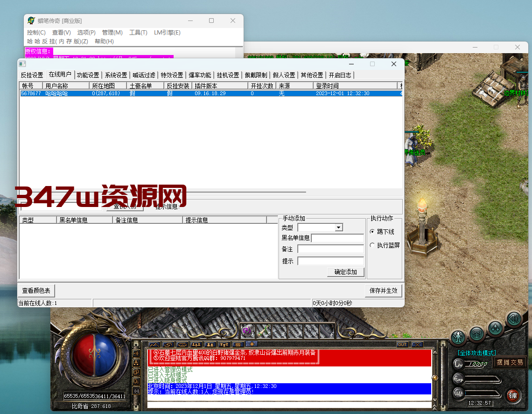Click the 帐号 column header
532x414 pixels.
[31, 86]
